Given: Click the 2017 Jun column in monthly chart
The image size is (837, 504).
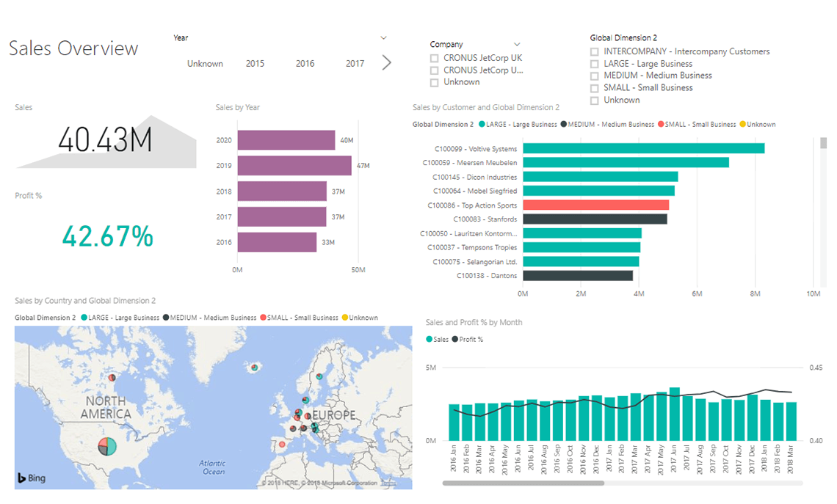Looking at the screenshot, I should [675, 414].
